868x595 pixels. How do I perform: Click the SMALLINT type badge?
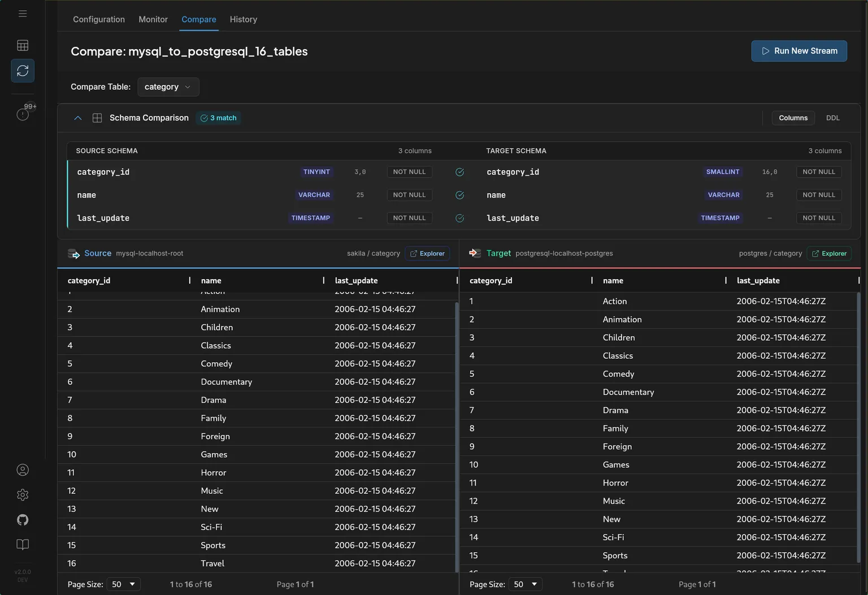click(x=723, y=172)
